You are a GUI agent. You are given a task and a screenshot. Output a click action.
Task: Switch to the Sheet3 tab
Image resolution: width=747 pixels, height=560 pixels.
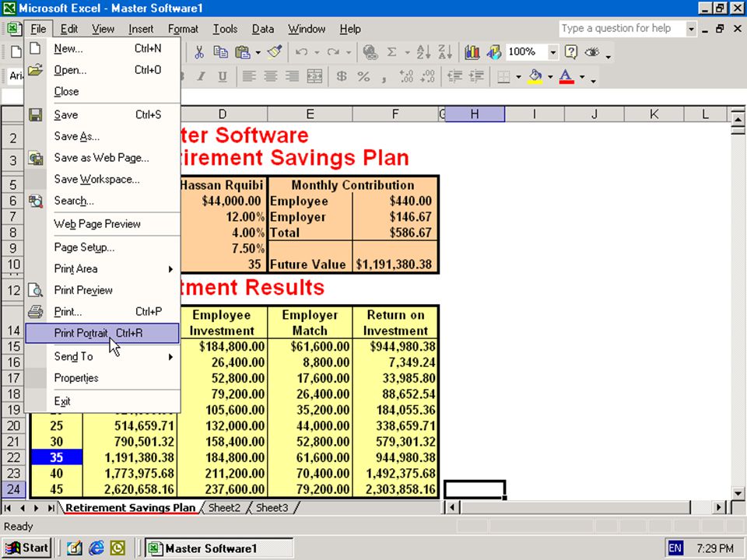(272, 508)
